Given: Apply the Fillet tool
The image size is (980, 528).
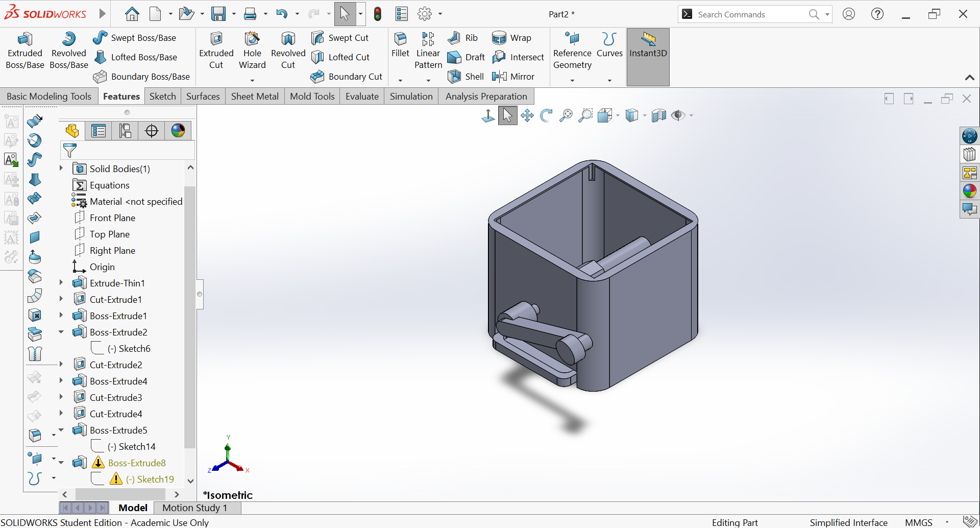Looking at the screenshot, I should pyautogui.click(x=400, y=45).
